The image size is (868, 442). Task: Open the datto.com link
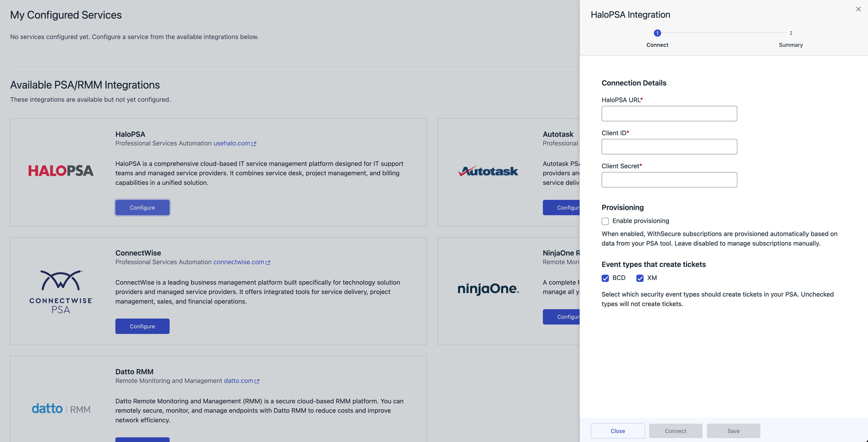coord(238,381)
